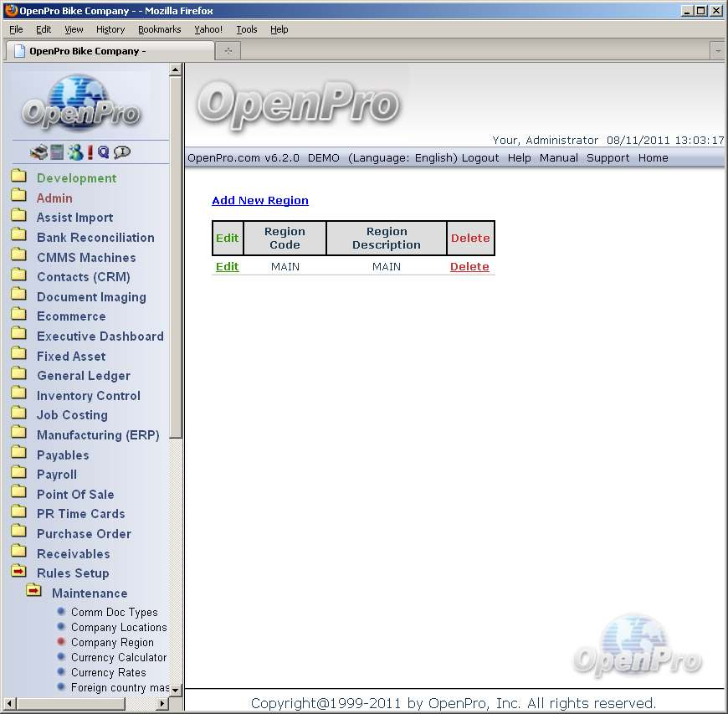The image size is (728, 714).
Task: Delete the MAIN region row
Action: tap(469, 267)
